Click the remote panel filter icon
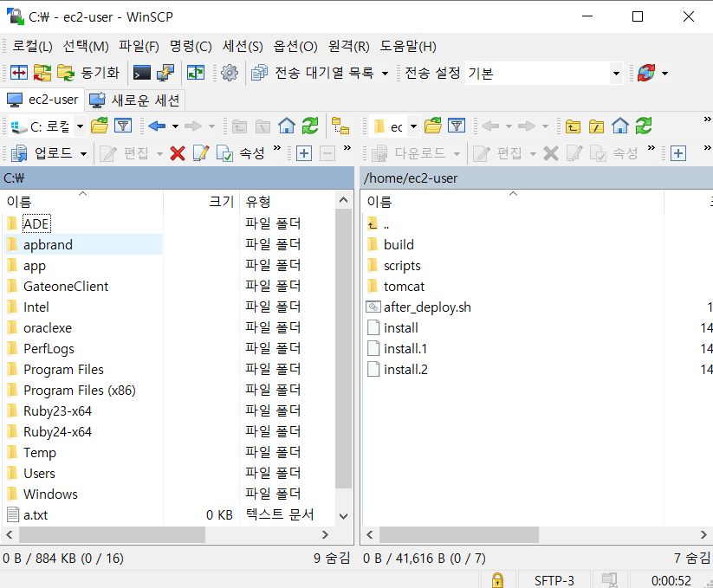This screenshot has height=588, width=713. pyautogui.click(x=457, y=126)
